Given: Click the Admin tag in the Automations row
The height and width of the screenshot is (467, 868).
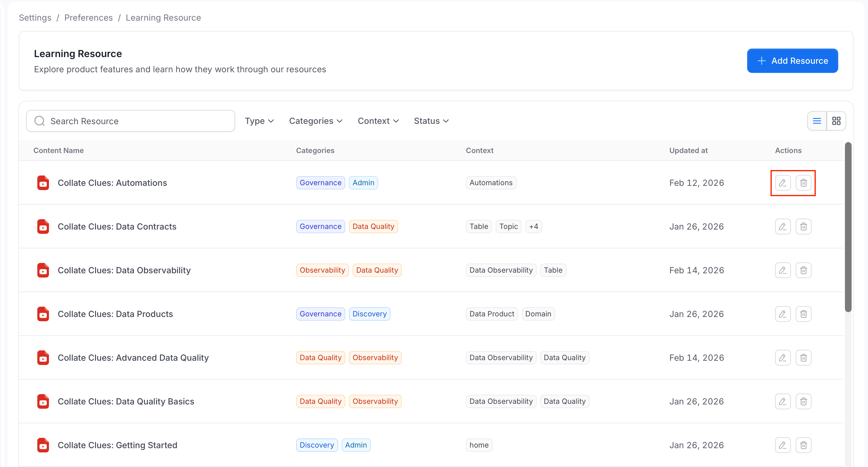Looking at the screenshot, I should click(x=363, y=182).
